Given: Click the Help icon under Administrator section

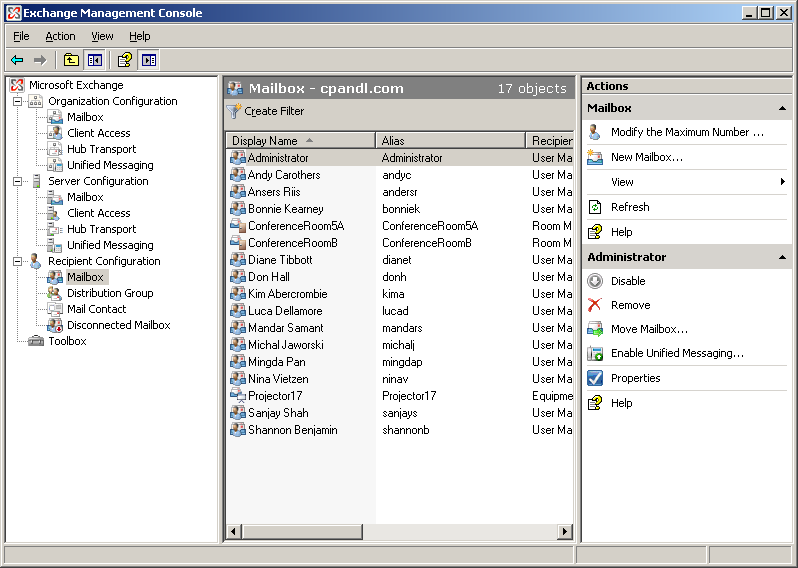Looking at the screenshot, I should 594,403.
